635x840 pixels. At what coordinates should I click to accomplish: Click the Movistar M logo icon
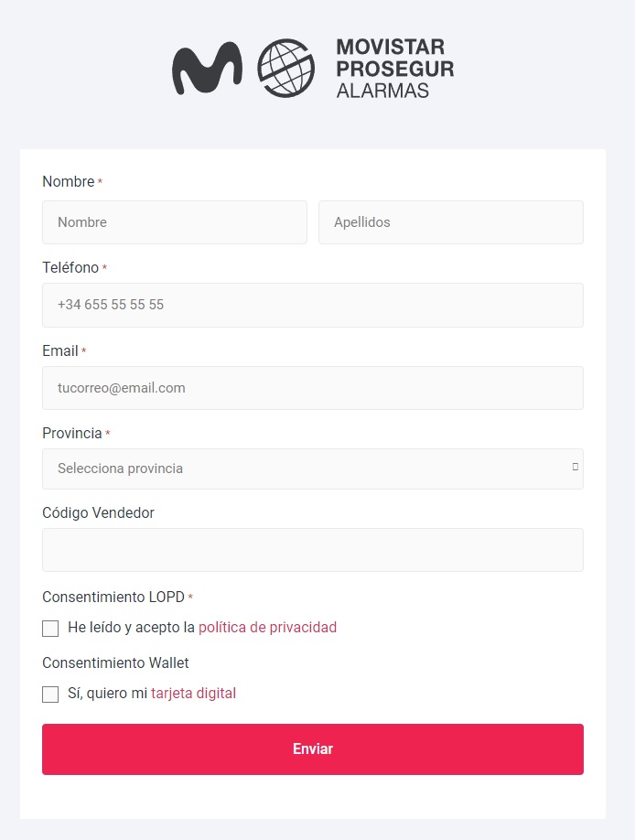point(207,68)
